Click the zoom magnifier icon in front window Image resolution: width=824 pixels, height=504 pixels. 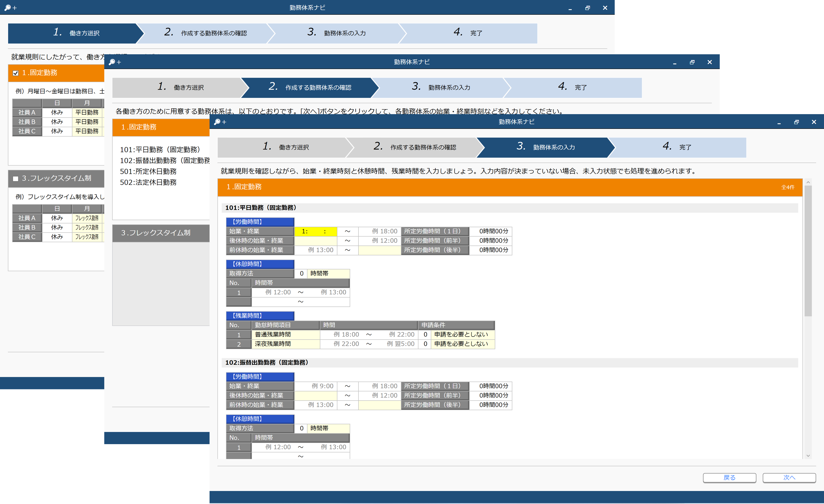point(217,122)
